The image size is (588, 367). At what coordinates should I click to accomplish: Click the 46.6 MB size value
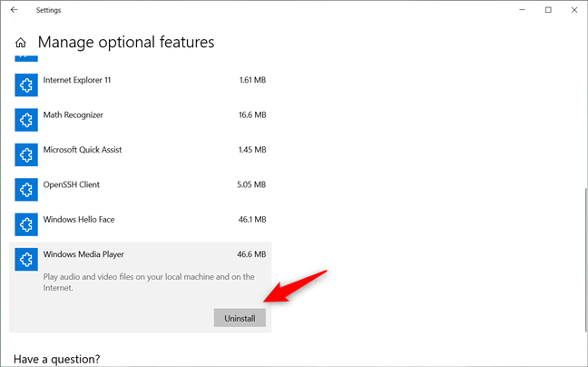(251, 254)
